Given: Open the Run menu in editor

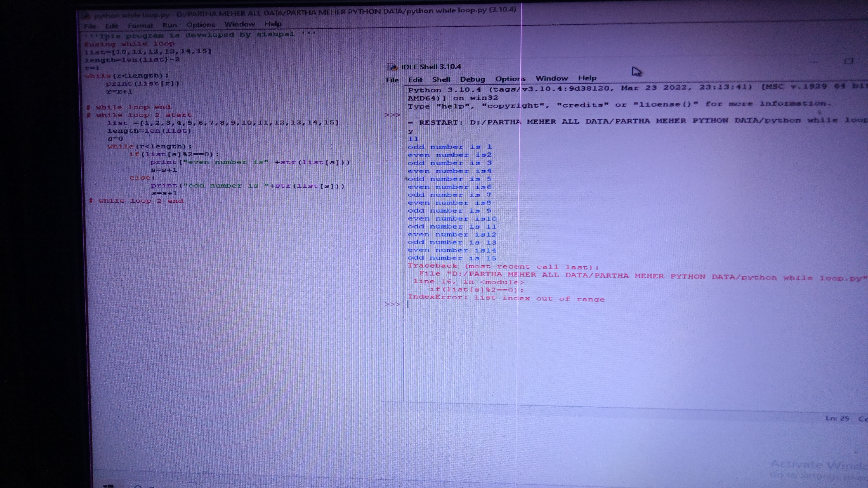Looking at the screenshot, I should 170,25.
